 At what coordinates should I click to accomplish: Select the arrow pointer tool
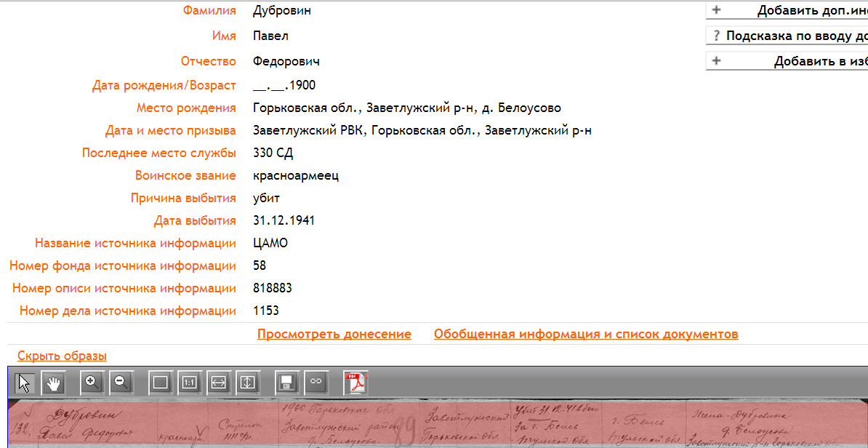25,382
